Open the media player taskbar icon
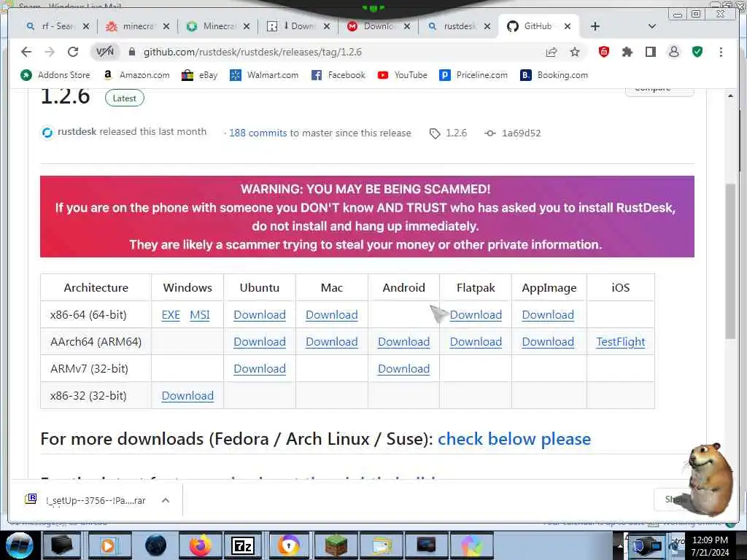This screenshot has height=560, width=747. pos(109,545)
